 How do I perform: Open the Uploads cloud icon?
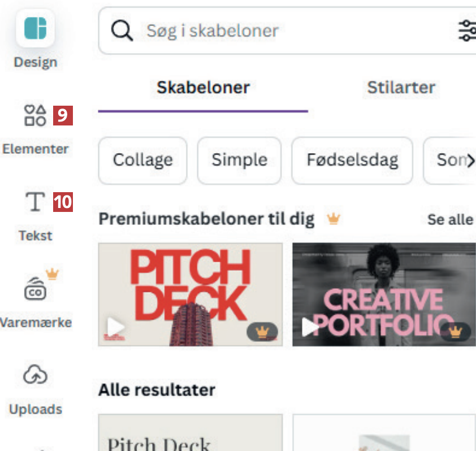pos(35,375)
